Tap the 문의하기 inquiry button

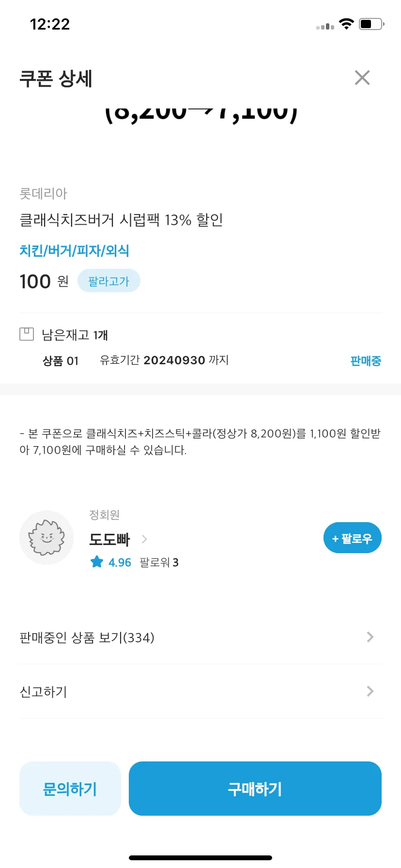click(70, 789)
